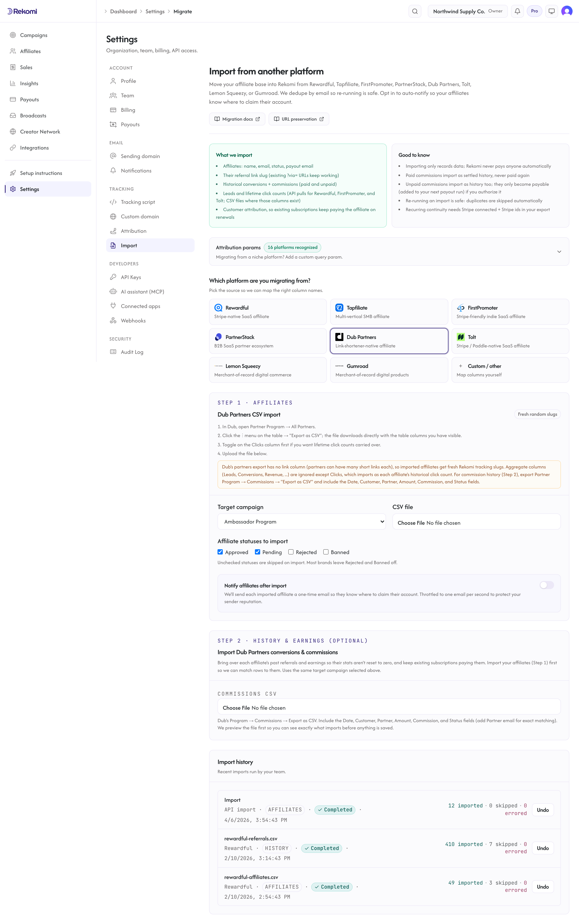Open the Target campaign dropdown
The height and width of the screenshot is (924, 579).
pos(301,522)
